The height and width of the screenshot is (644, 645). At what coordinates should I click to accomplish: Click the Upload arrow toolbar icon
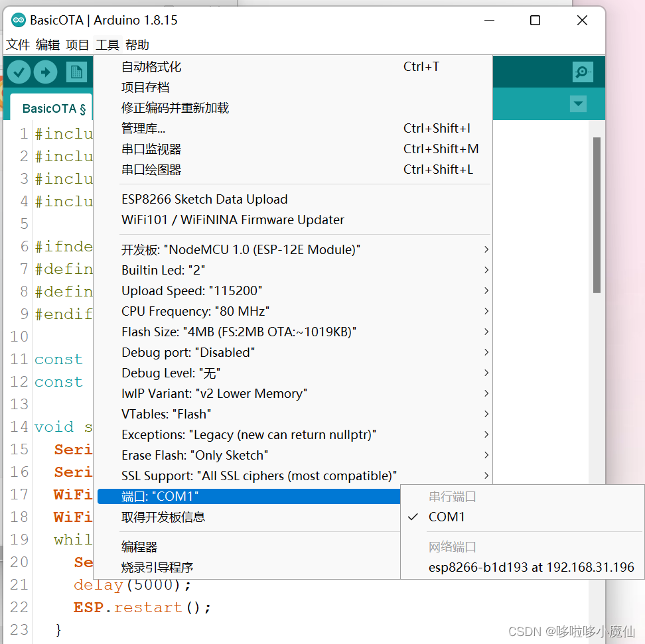click(45, 72)
